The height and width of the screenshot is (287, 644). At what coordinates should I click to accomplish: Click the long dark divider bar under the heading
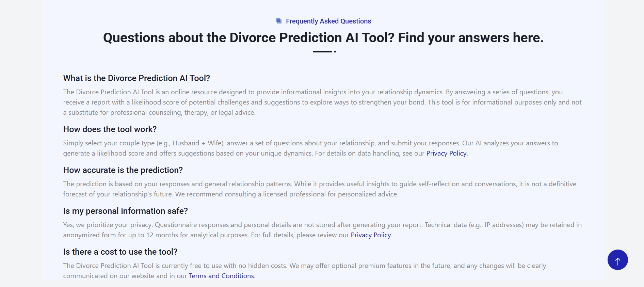[x=322, y=51]
